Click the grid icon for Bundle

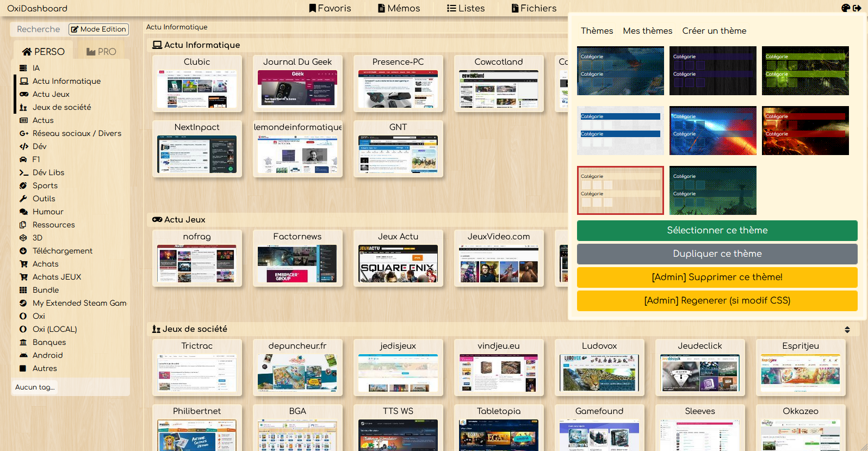23,290
